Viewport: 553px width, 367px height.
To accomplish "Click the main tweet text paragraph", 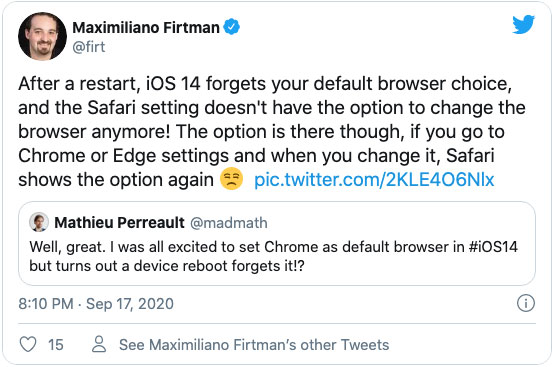I will tap(272, 131).
